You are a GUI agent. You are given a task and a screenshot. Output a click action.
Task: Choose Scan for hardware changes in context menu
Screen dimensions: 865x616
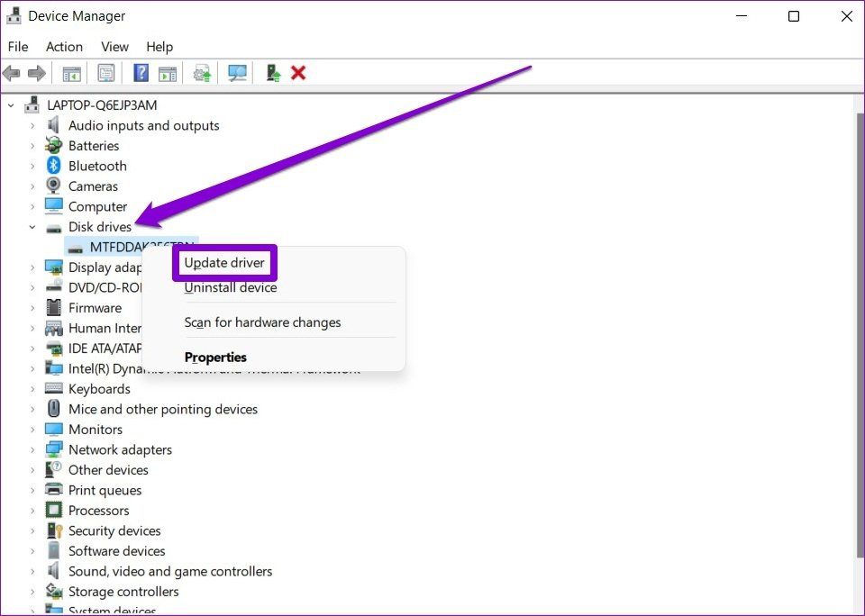click(x=262, y=322)
